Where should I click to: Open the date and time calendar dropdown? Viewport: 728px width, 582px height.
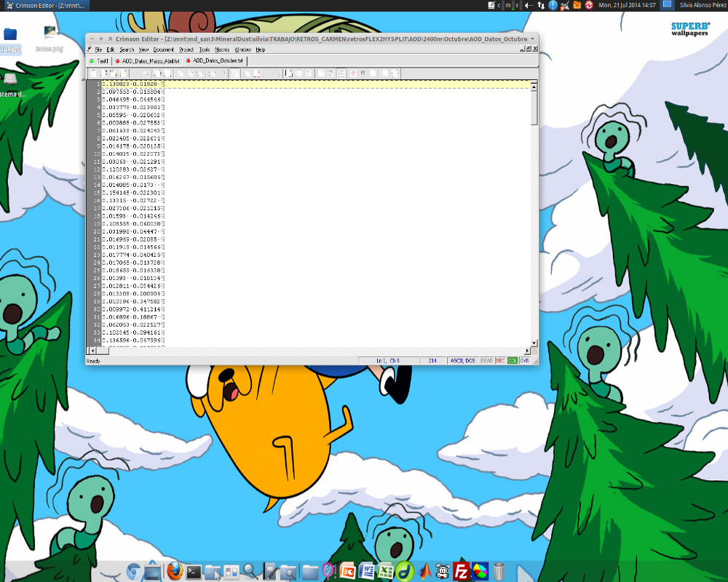click(627, 5)
